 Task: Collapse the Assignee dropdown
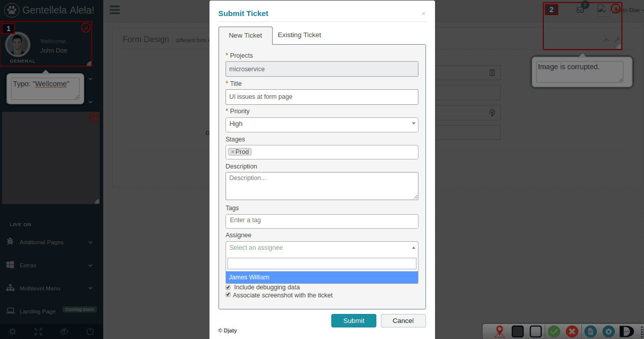322,248
